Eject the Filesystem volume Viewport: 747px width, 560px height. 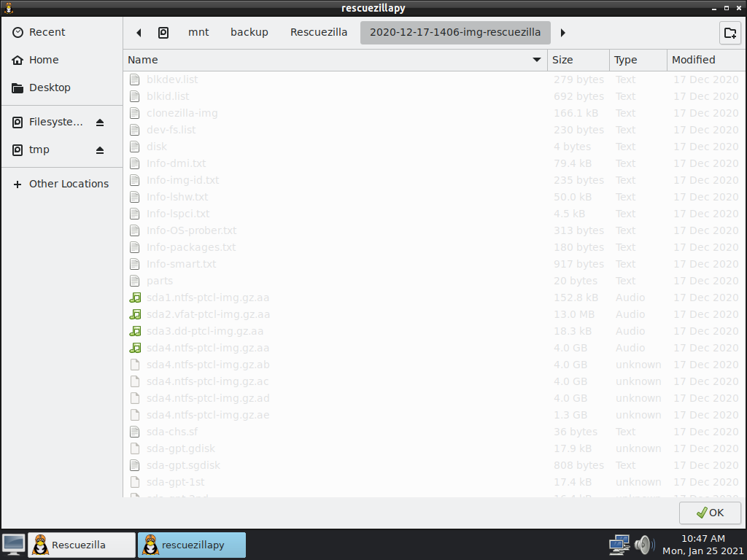point(100,122)
